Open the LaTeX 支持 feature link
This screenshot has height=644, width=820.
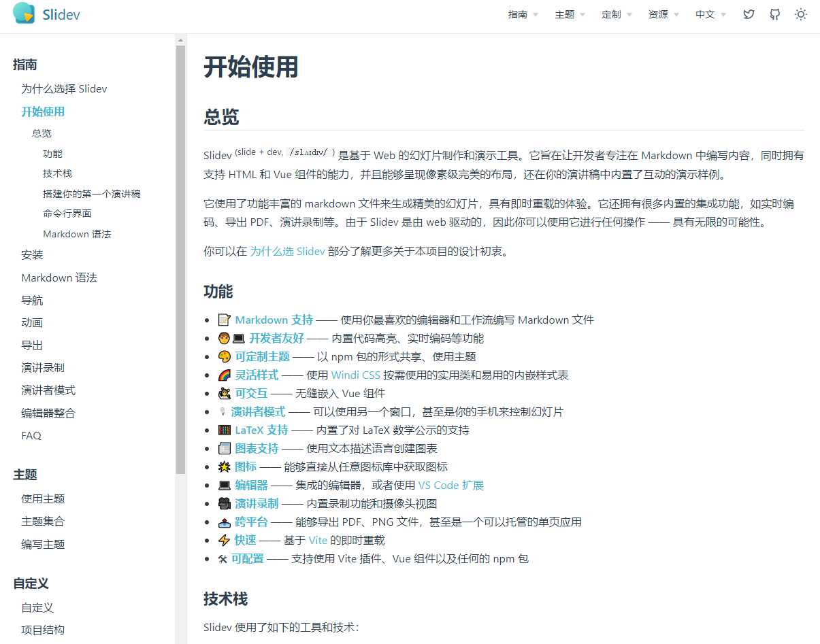click(262, 430)
